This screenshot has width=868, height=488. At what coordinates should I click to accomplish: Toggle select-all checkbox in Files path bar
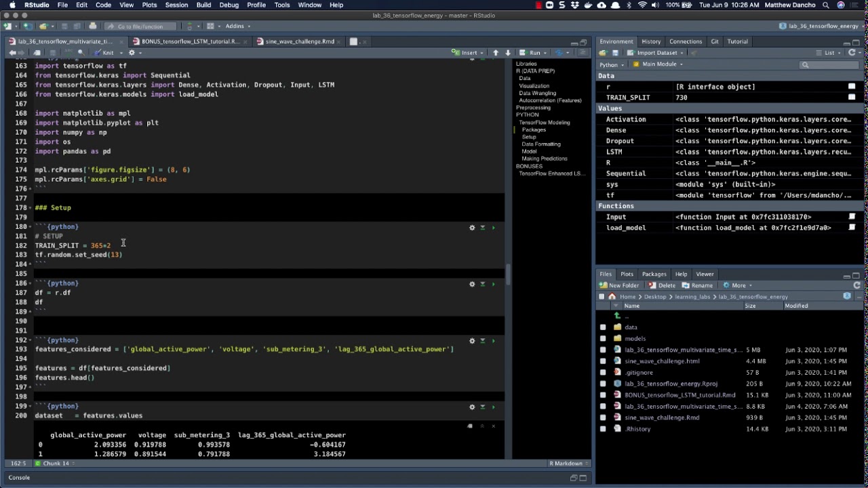601,297
